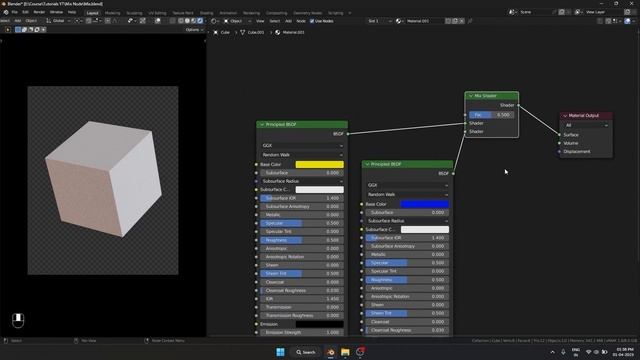Click the unlink material X icon

point(462,21)
